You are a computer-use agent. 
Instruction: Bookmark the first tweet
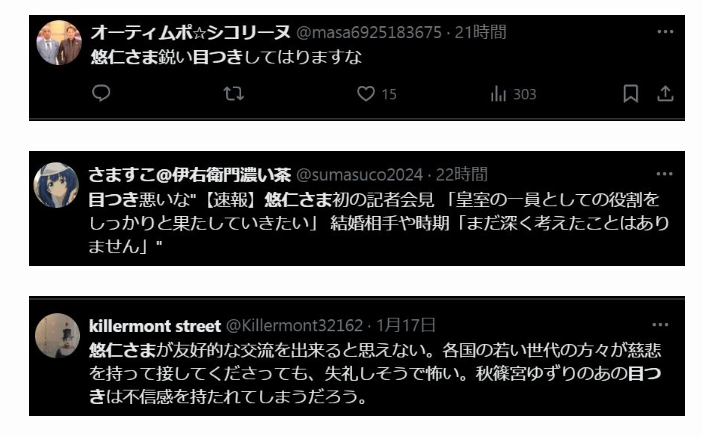pyautogui.click(x=631, y=94)
